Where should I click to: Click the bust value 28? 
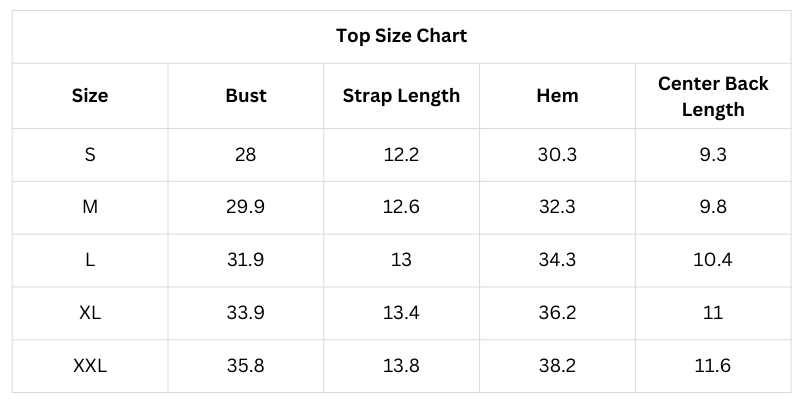(246, 155)
